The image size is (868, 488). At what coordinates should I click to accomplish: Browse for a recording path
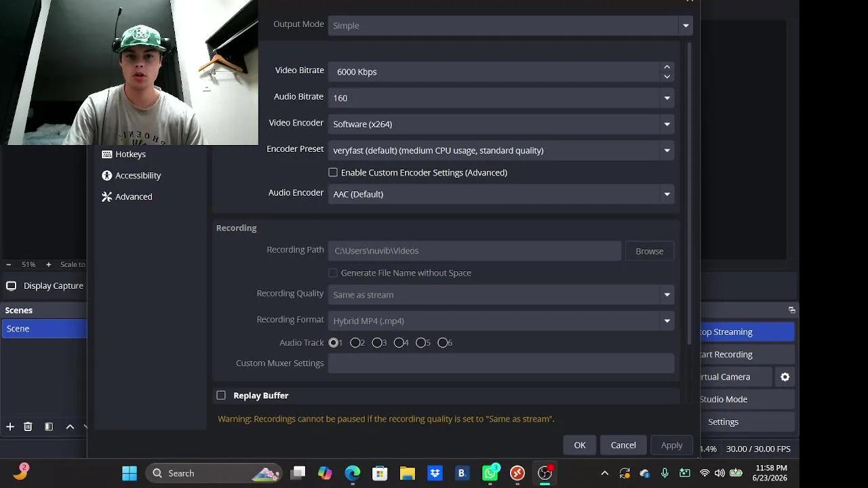tap(650, 251)
